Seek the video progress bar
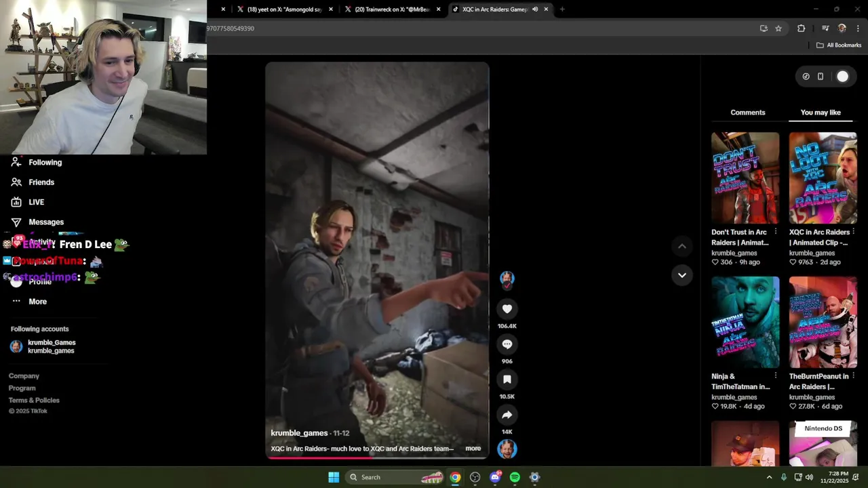 [x=377, y=457]
